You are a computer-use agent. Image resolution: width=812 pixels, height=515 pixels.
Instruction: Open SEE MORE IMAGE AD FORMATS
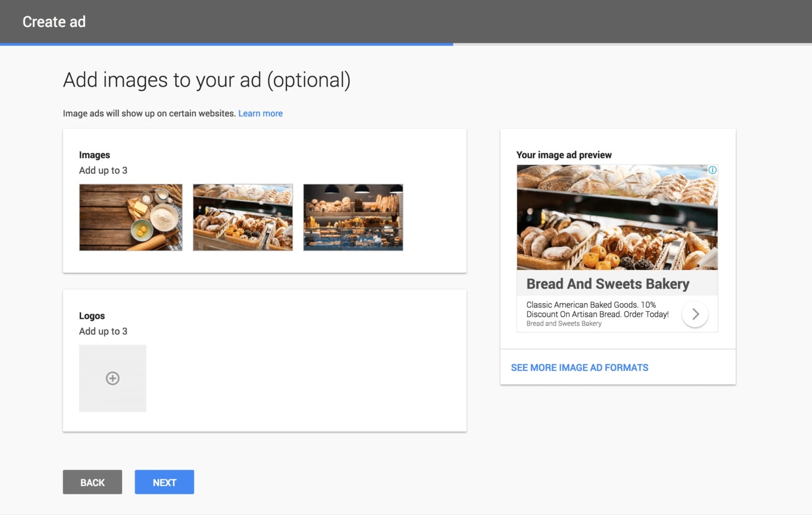(579, 368)
